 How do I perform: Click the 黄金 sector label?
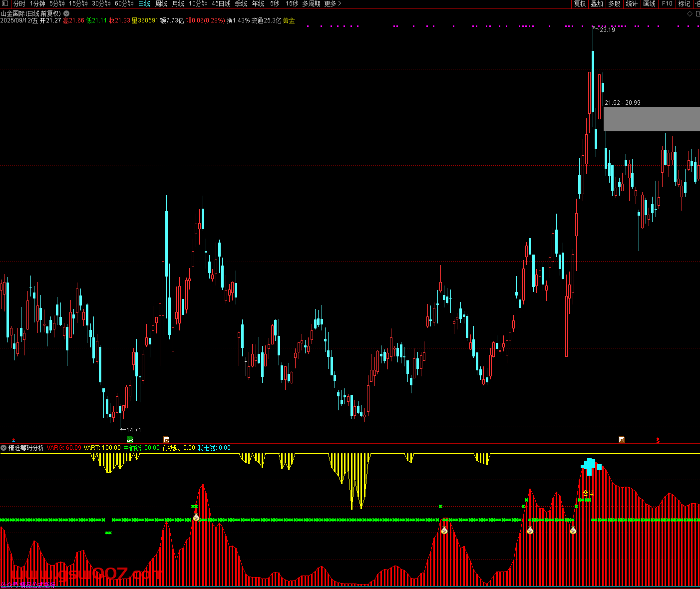[289, 20]
